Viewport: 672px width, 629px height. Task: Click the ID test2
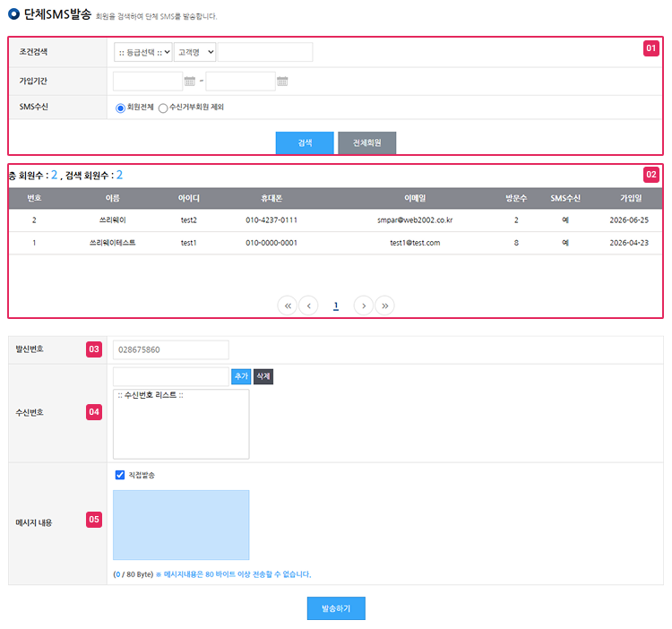click(x=188, y=220)
